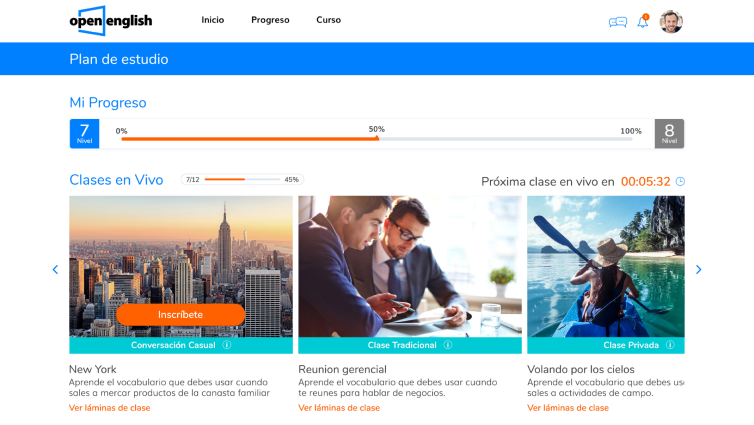Open the Inicio menu item

click(213, 20)
